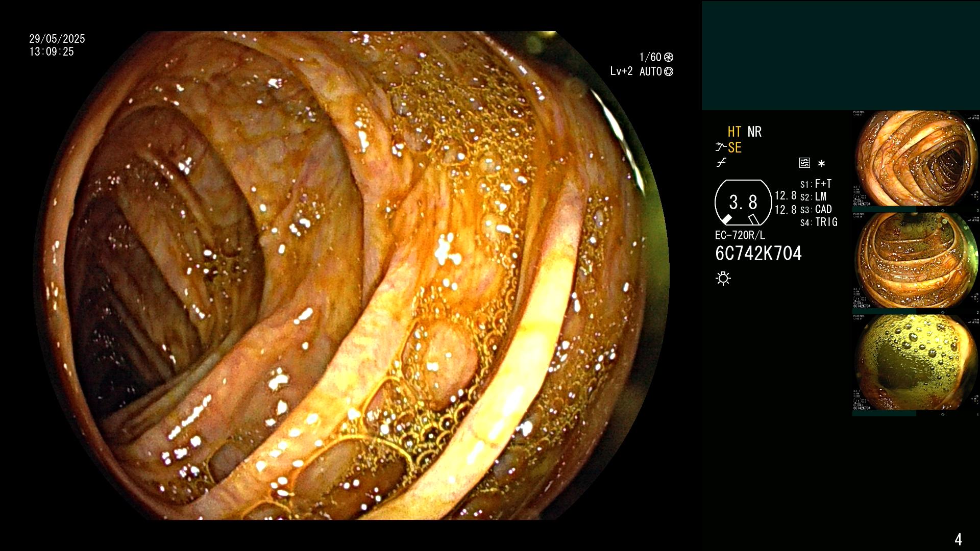The height and width of the screenshot is (551, 980).
Task: Click the SE enhancement label
Action: [x=734, y=147]
